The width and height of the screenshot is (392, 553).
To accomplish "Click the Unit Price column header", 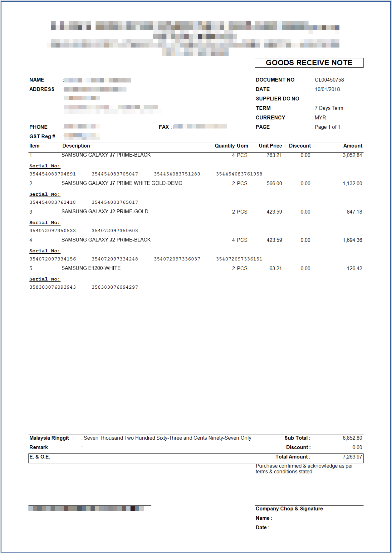I will (270, 146).
